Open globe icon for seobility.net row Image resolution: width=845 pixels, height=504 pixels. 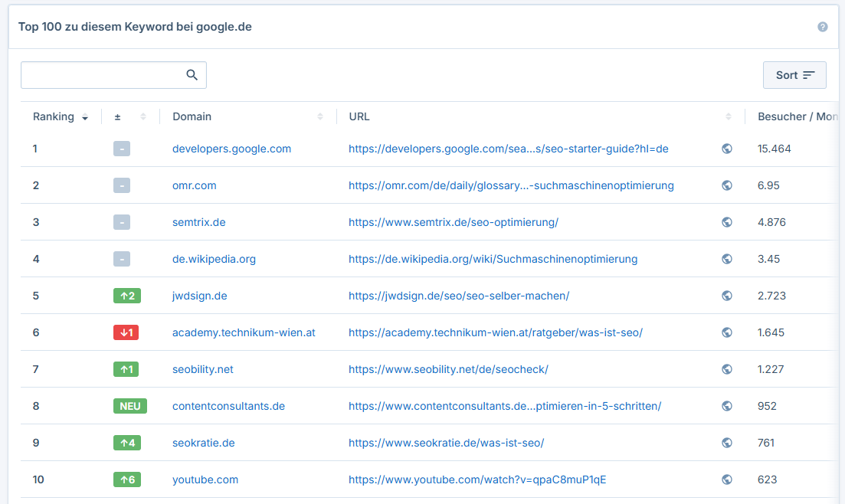point(727,369)
